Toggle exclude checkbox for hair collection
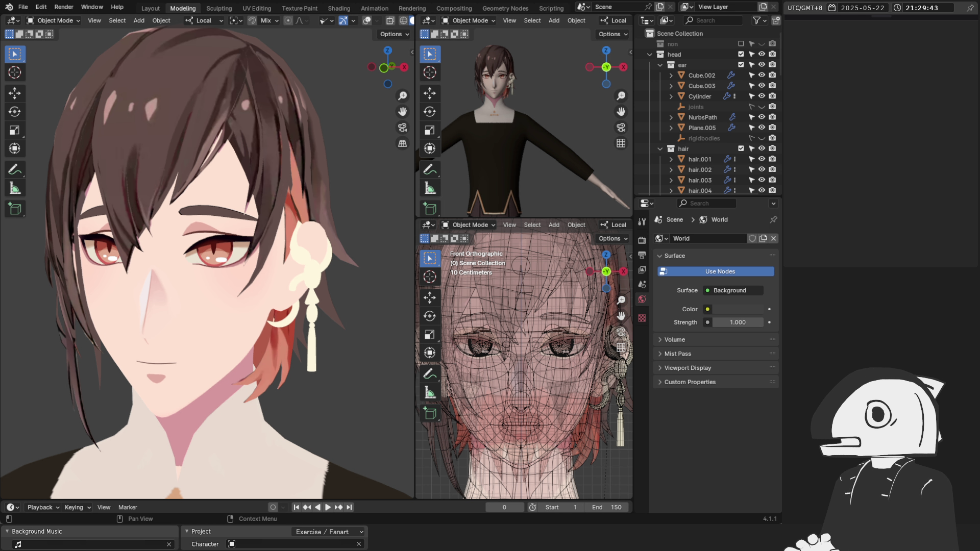The height and width of the screenshot is (551, 980). (x=741, y=148)
